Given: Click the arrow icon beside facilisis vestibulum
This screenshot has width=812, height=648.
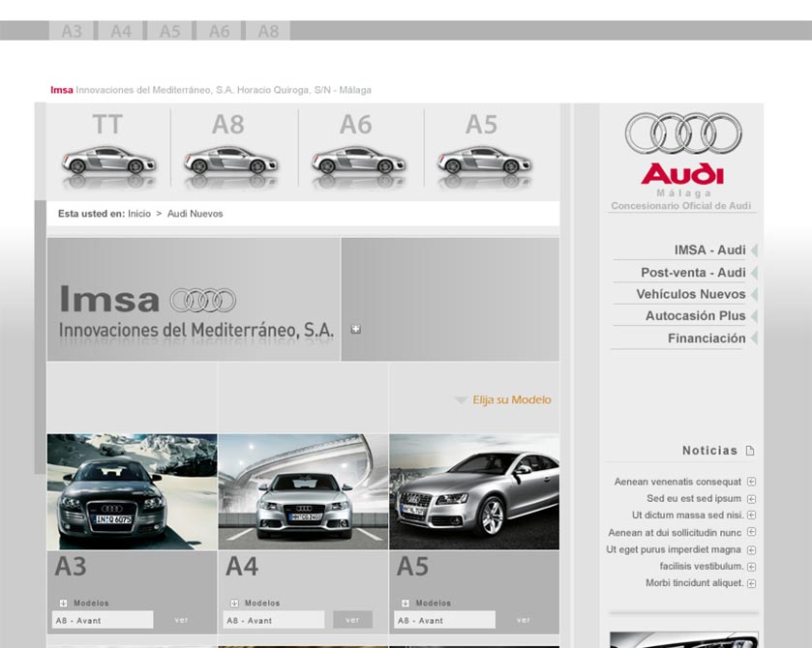Looking at the screenshot, I should point(751,567).
